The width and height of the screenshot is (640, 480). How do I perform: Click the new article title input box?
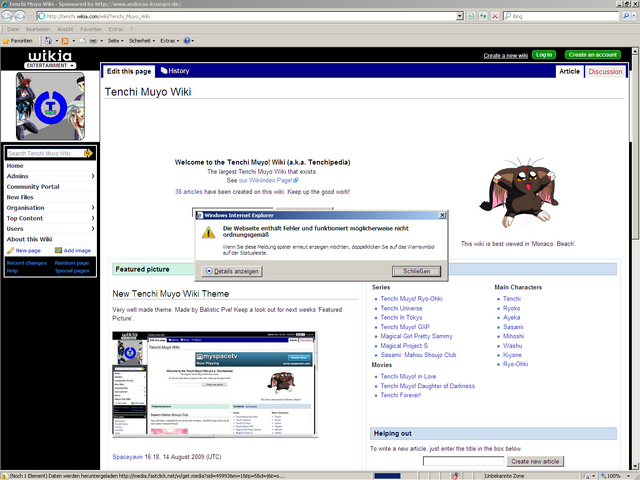tap(463, 461)
